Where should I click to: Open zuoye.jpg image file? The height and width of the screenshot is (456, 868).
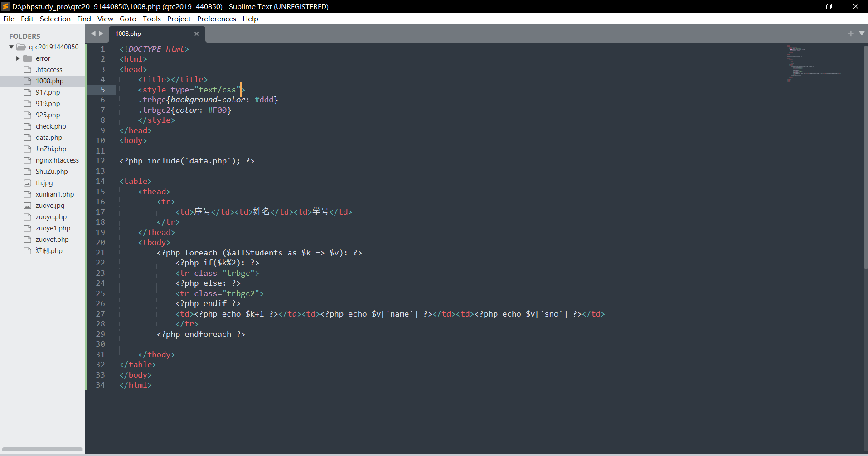click(x=50, y=206)
